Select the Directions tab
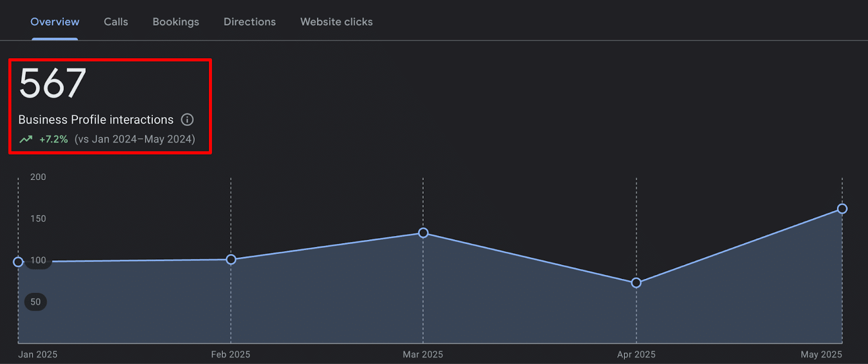The width and height of the screenshot is (868, 364). tap(250, 22)
